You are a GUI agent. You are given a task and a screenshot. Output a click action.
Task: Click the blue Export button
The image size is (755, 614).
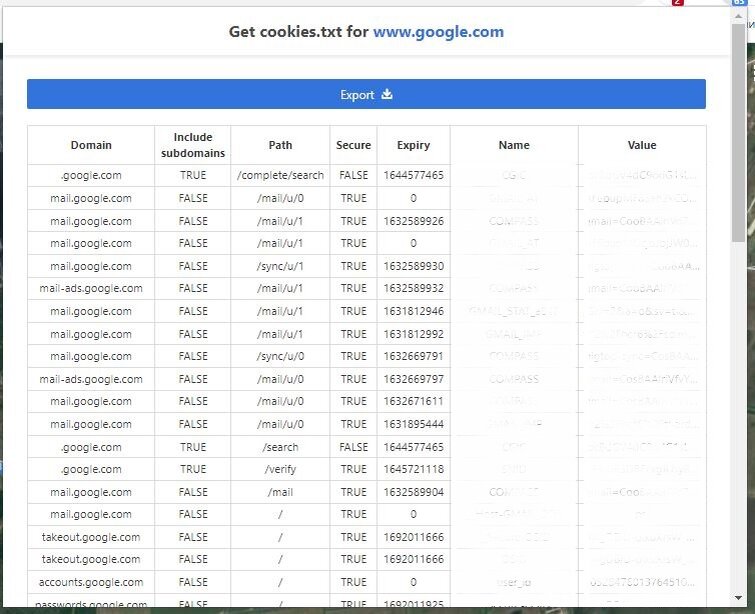pos(366,94)
